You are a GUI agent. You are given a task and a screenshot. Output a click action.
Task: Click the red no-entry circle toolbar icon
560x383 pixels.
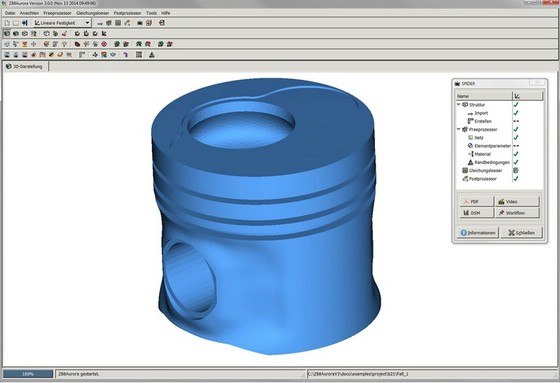click(x=104, y=44)
